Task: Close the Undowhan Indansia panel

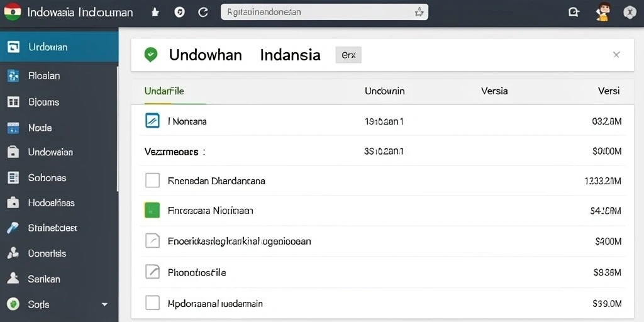Action: [616, 55]
